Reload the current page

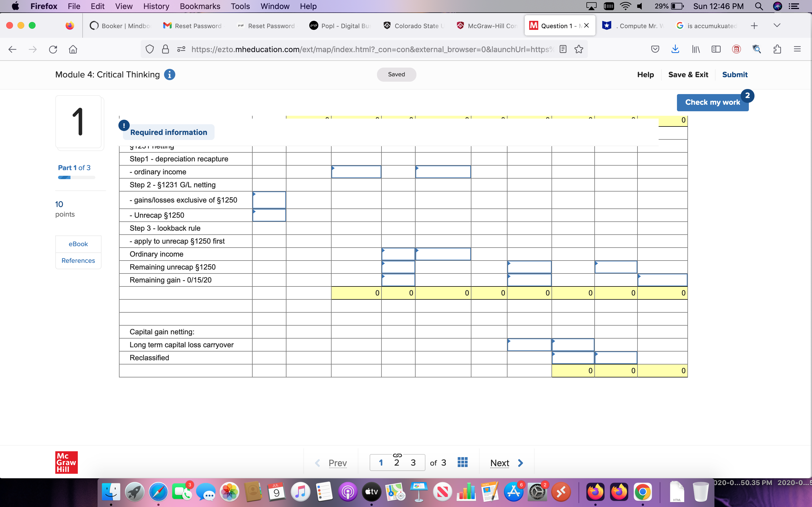pyautogui.click(x=53, y=49)
